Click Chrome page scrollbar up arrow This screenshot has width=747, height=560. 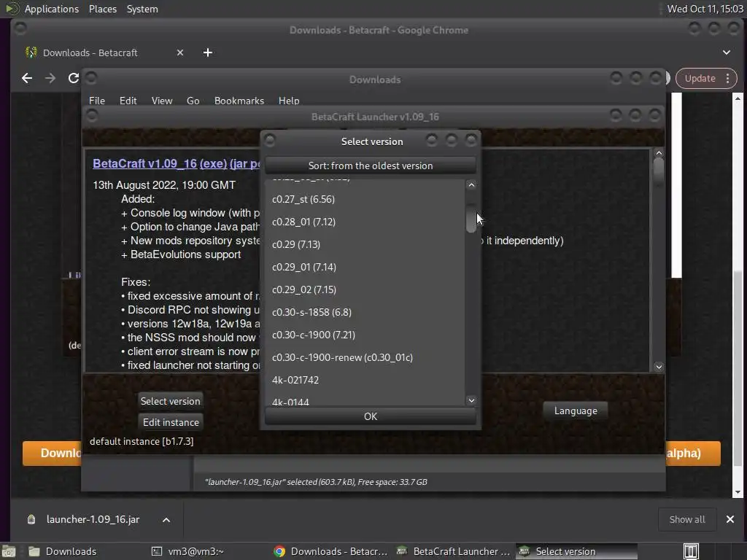coord(738,98)
